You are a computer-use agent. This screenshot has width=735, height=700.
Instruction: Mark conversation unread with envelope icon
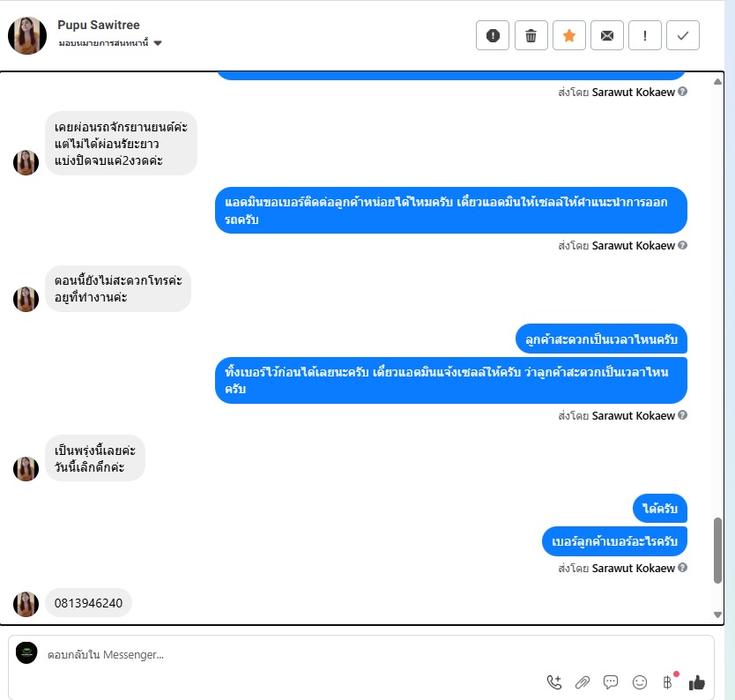607,35
